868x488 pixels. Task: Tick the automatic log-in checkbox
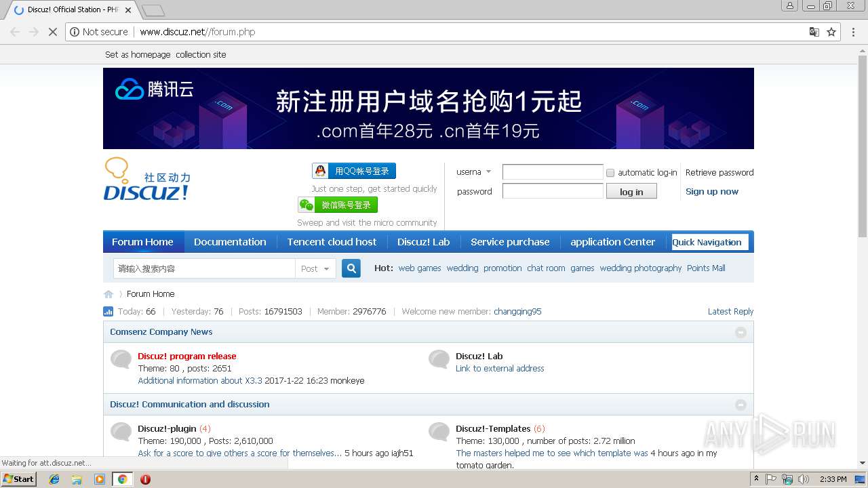[610, 173]
